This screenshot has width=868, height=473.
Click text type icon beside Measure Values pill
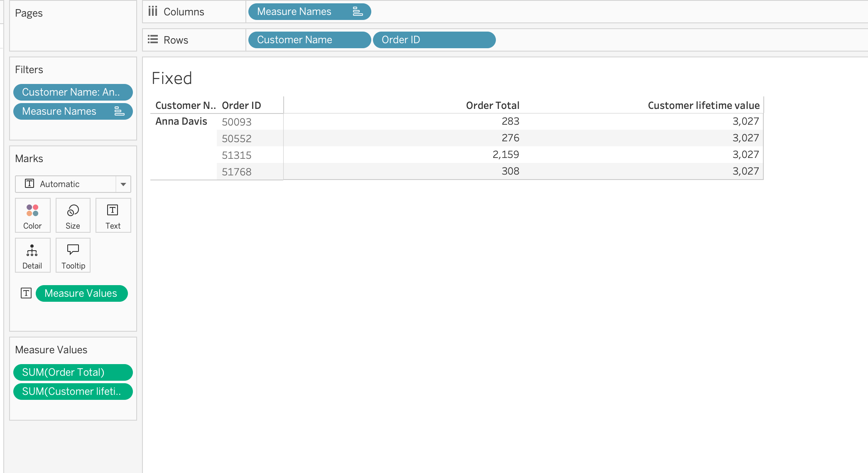click(26, 293)
